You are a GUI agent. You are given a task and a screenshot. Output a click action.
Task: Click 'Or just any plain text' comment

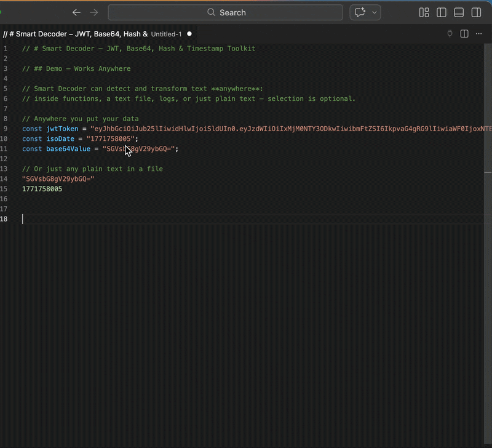[92, 169]
